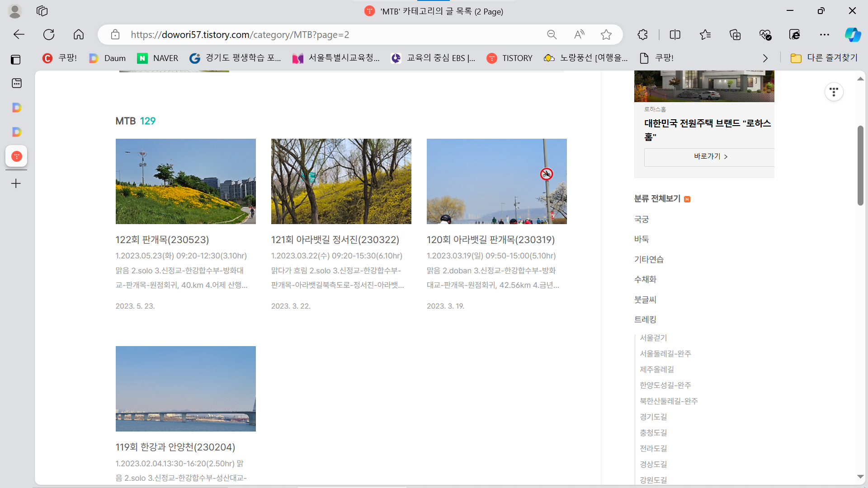Add page to favorites star icon
The height and width of the screenshot is (488, 868).
(606, 35)
